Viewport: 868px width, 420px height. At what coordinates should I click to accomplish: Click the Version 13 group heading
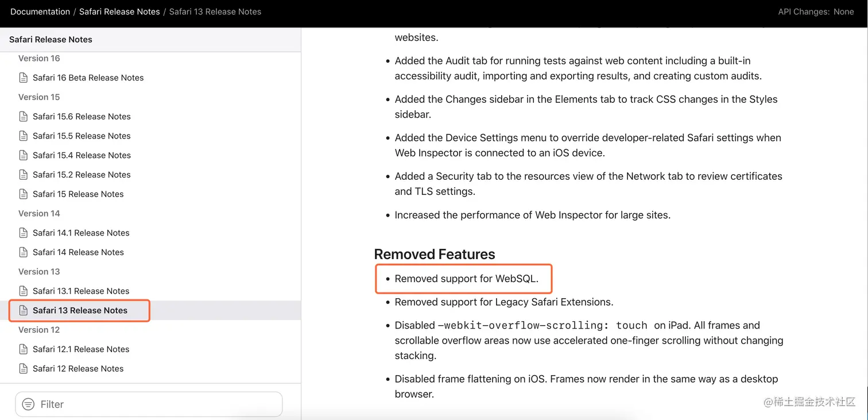pos(39,272)
